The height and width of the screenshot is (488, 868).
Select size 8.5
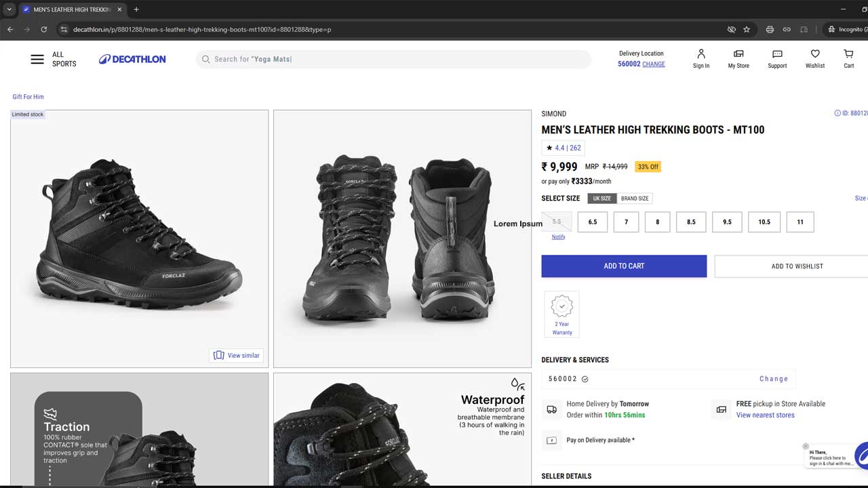point(691,222)
